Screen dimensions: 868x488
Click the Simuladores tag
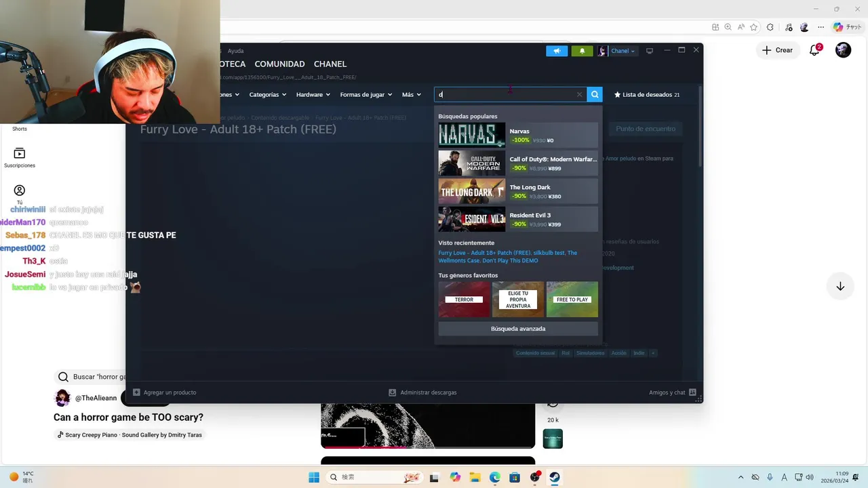(x=590, y=353)
